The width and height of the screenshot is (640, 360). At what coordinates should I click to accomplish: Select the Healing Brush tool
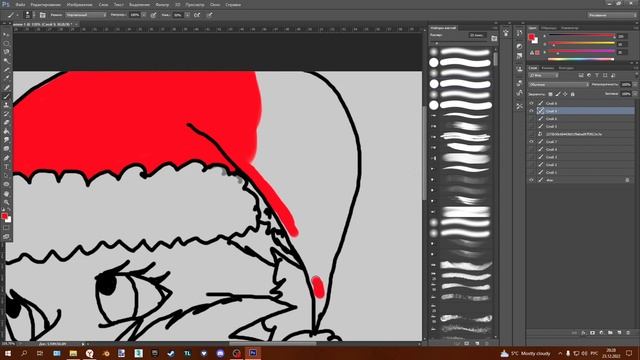click(7, 87)
